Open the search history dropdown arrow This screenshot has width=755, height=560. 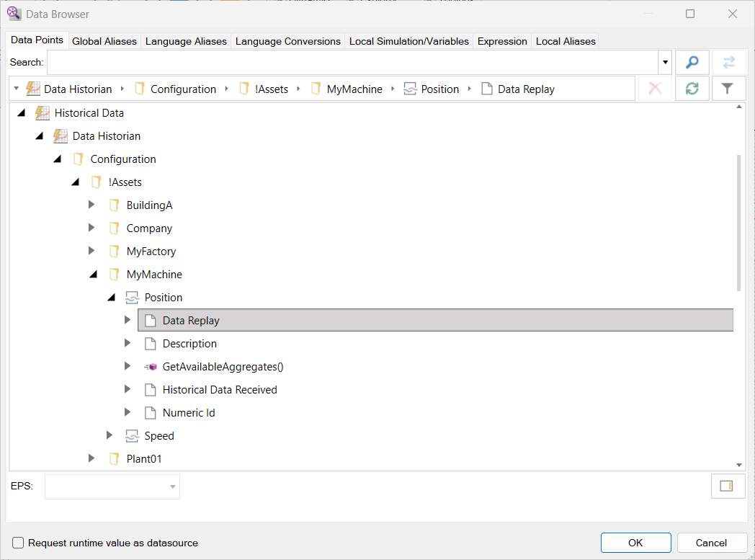coord(665,63)
